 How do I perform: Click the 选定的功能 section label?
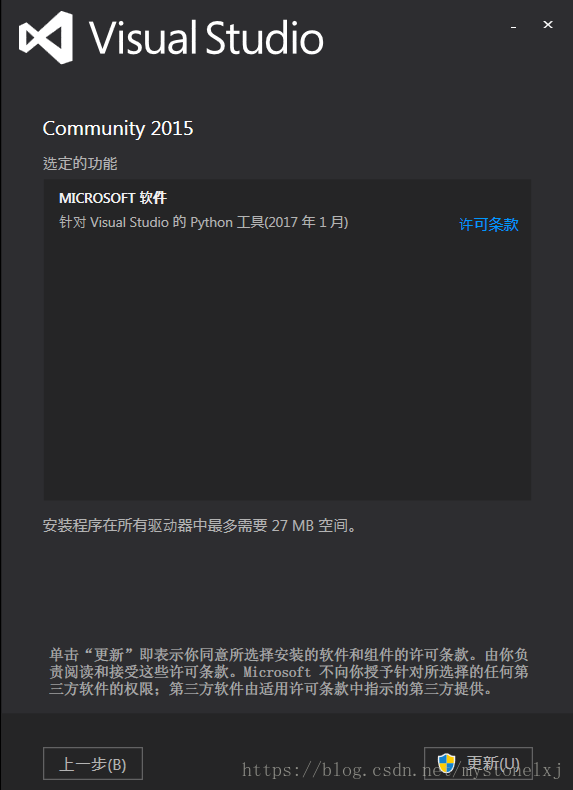click(80, 164)
